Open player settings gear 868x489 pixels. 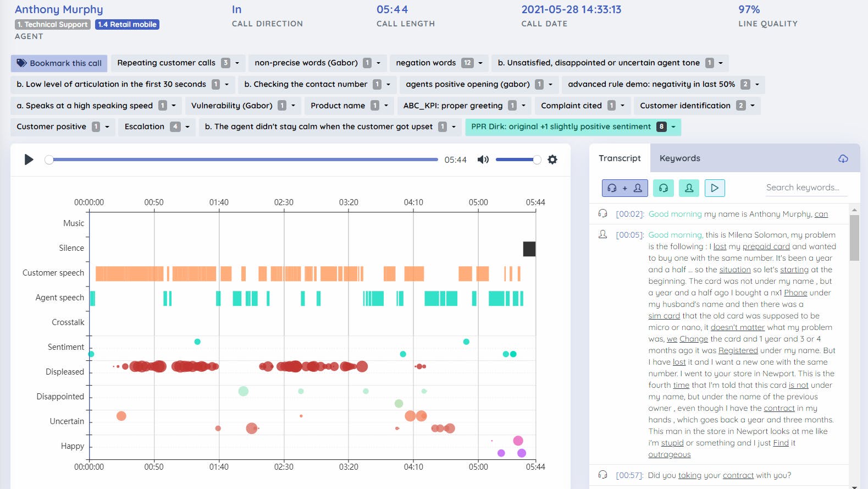point(552,160)
